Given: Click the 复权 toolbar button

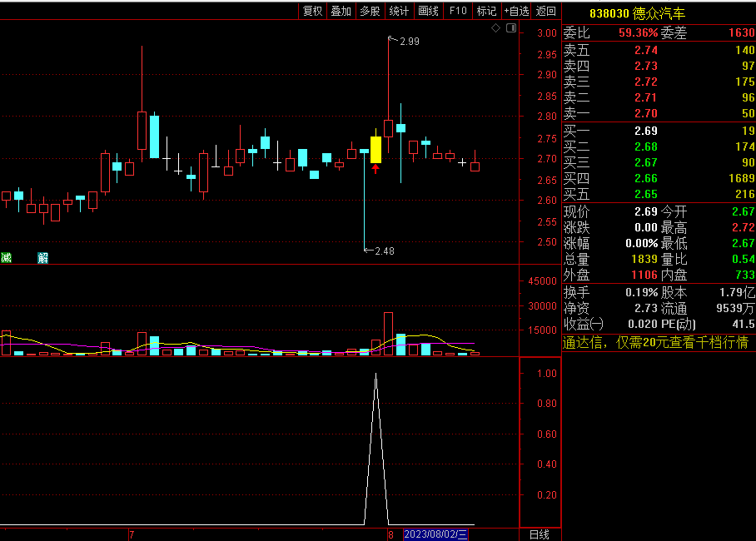Looking at the screenshot, I should click(312, 11).
